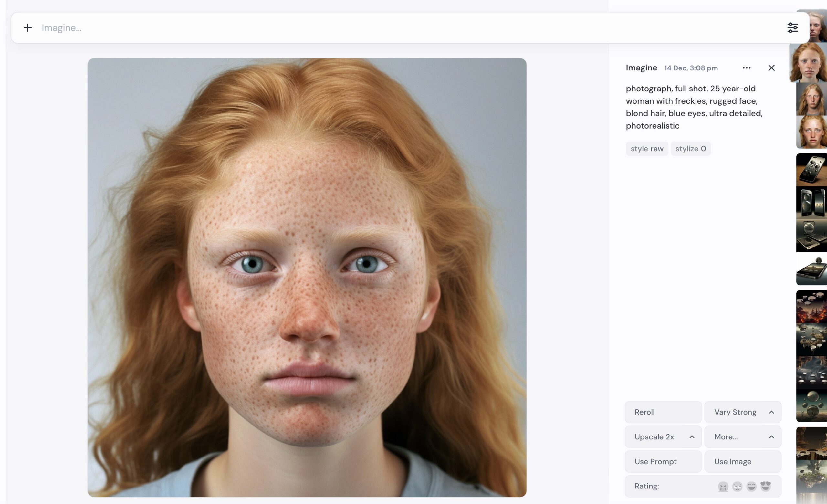Click the Use Image button

(742, 462)
